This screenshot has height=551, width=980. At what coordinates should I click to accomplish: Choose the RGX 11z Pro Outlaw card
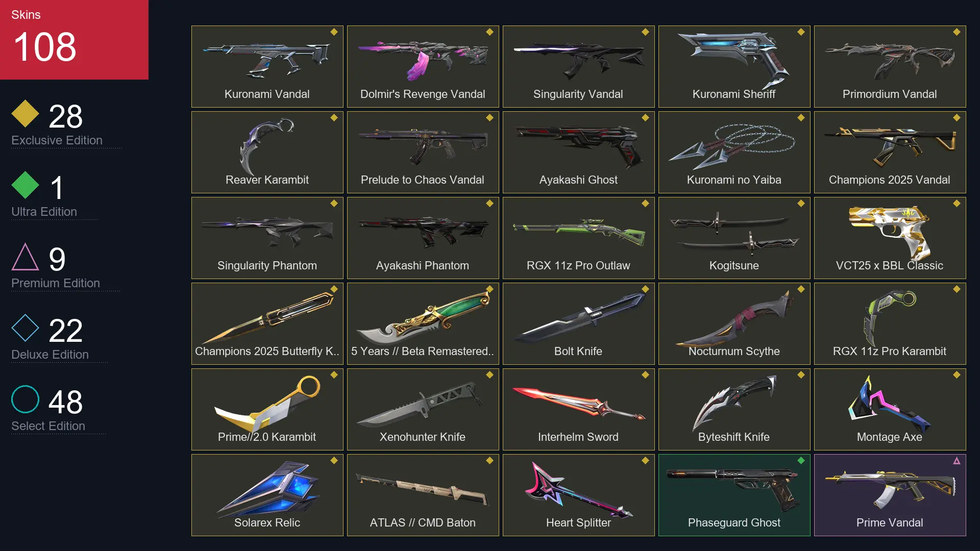point(578,238)
